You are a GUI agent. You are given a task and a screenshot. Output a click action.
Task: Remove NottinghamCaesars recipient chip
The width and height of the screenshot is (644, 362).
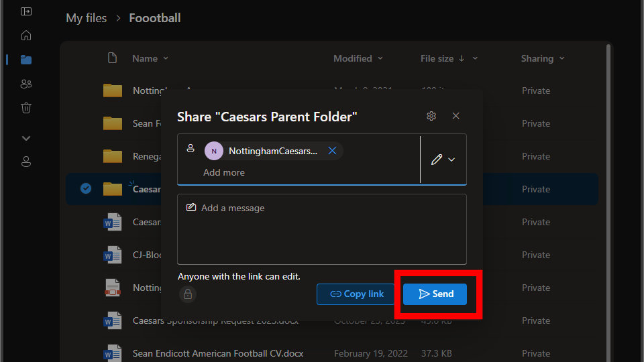pos(332,151)
